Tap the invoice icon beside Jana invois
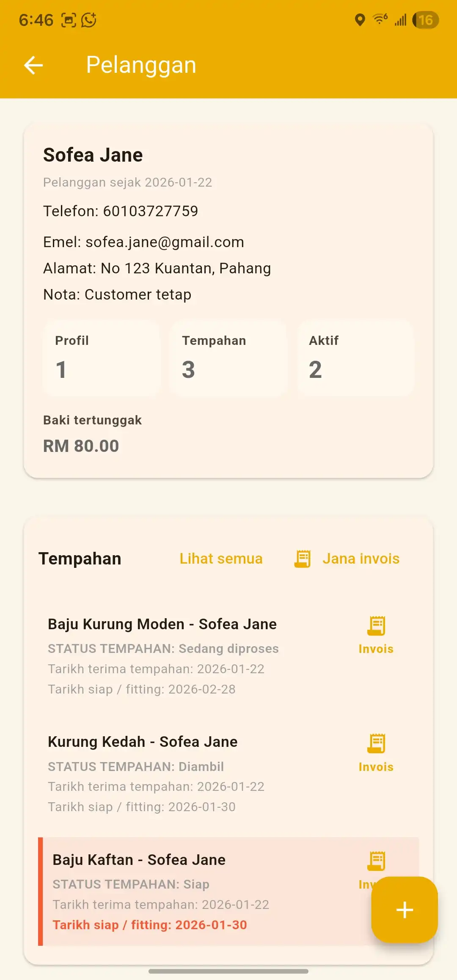 (x=303, y=559)
